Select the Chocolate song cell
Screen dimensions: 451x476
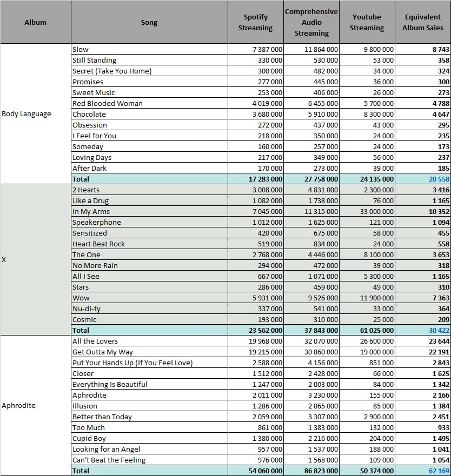pos(149,114)
